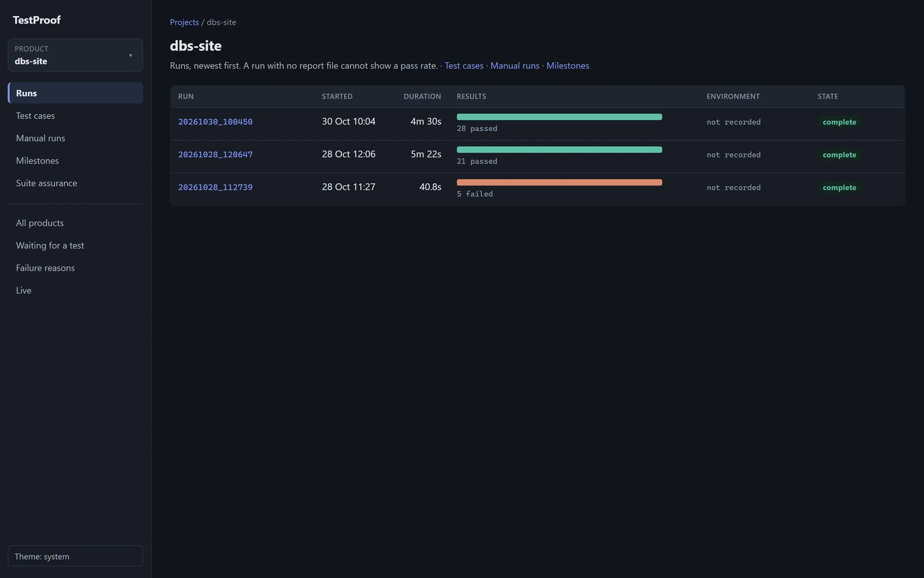Image resolution: width=924 pixels, height=578 pixels.
Task: Click the 21 passed progress bar
Action: click(x=559, y=150)
